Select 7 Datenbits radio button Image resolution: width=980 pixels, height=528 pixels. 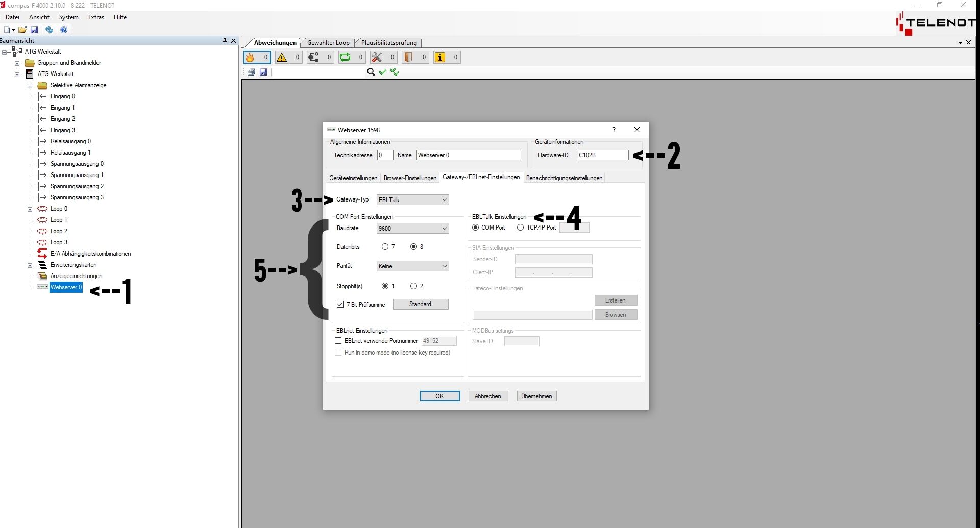click(385, 247)
